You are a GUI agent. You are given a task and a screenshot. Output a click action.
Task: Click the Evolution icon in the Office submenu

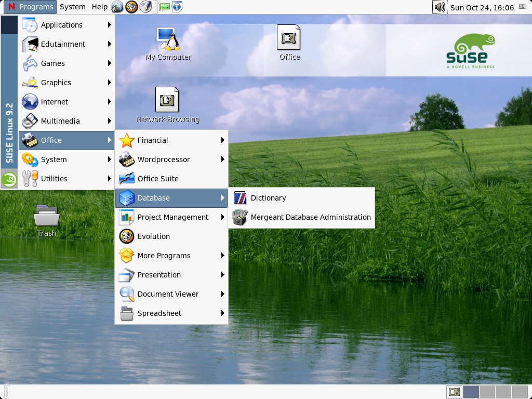click(127, 236)
